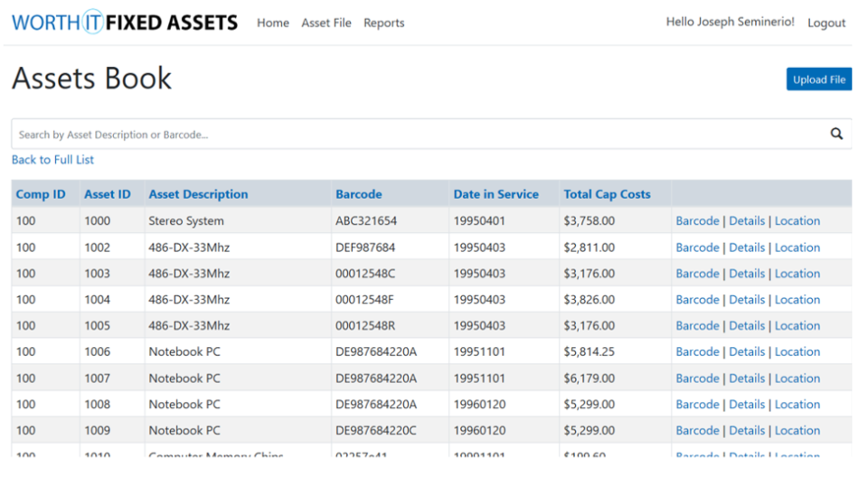Open Barcode link for asset 1008
The image size is (868, 477).
[697, 404]
